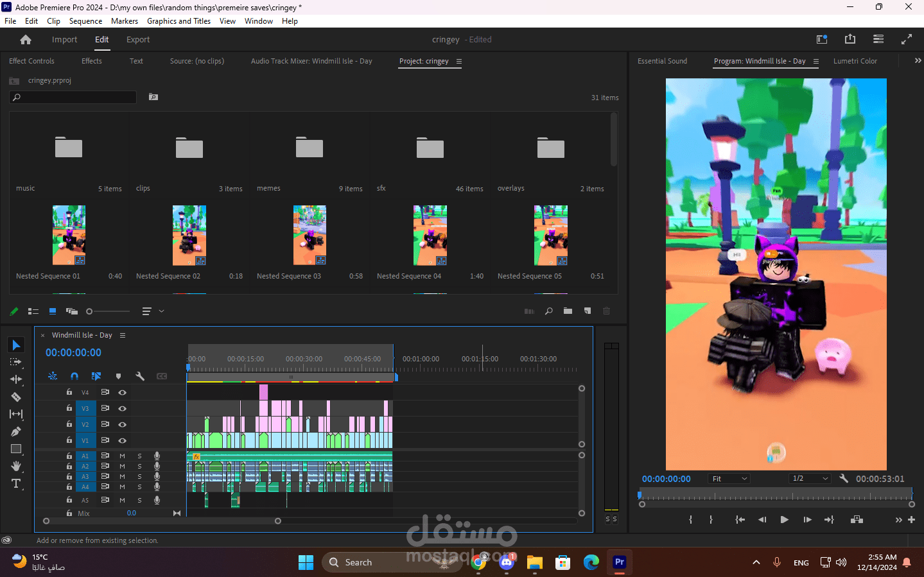
Task: Mute audio track A1
Action: pyautogui.click(x=122, y=456)
